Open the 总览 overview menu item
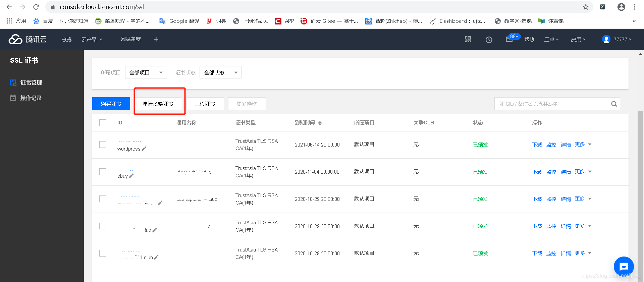The image size is (644, 282). tap(66, 39)
